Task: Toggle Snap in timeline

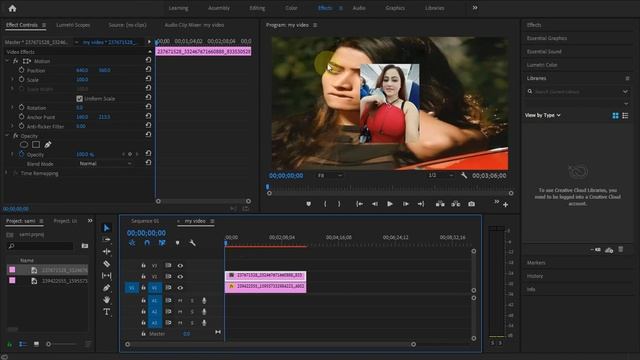Action: pyautogui.click(x=147, y=243)
